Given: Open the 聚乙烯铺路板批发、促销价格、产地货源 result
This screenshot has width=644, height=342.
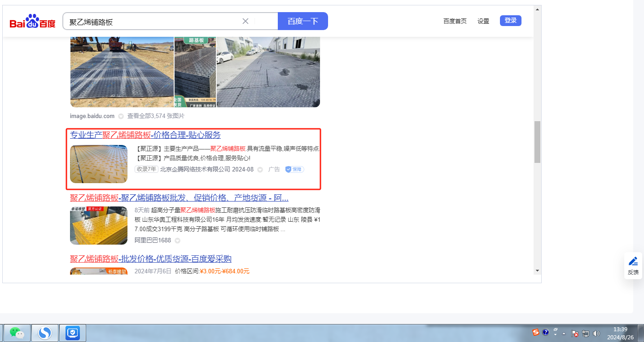Looking at the screenshot, I should pos(179,198).
